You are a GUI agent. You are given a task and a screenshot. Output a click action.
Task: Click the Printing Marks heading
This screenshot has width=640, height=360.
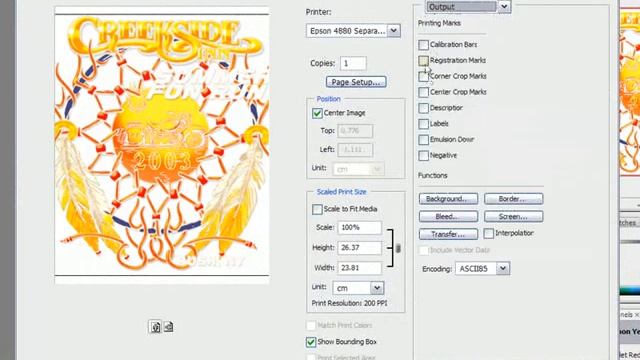tap(439, 23)
